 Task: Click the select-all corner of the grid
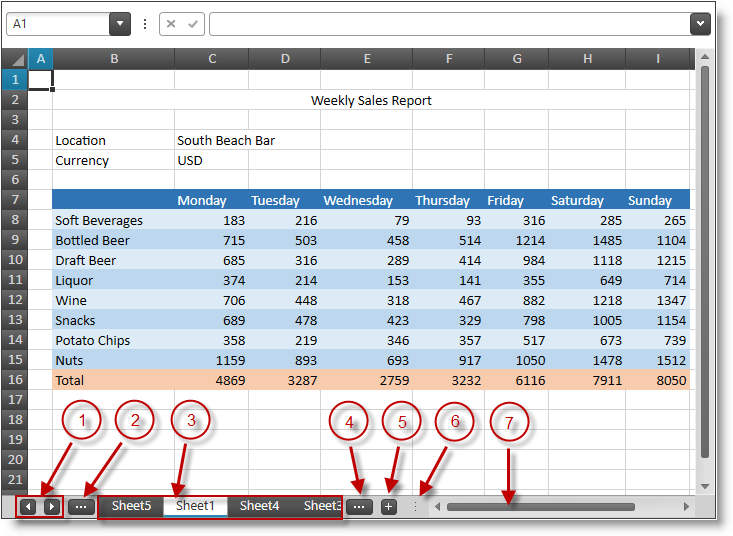tap(14, 59)
